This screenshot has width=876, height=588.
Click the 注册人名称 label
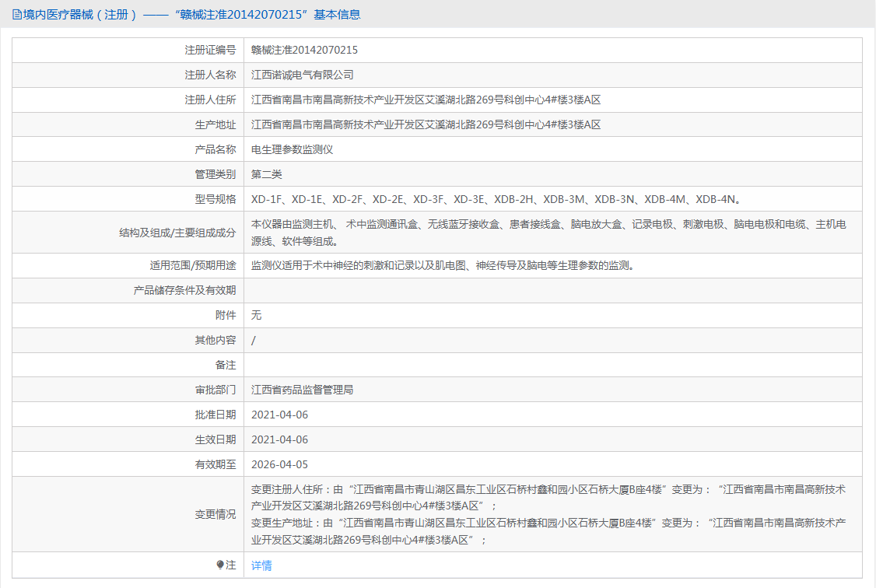click(x=210, y=75)
